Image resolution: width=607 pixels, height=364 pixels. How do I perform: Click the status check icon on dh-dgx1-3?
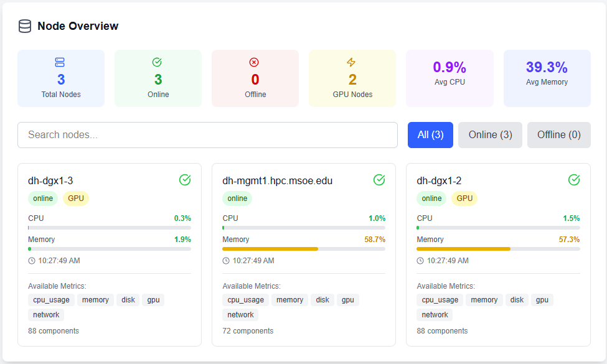(185, 180)
